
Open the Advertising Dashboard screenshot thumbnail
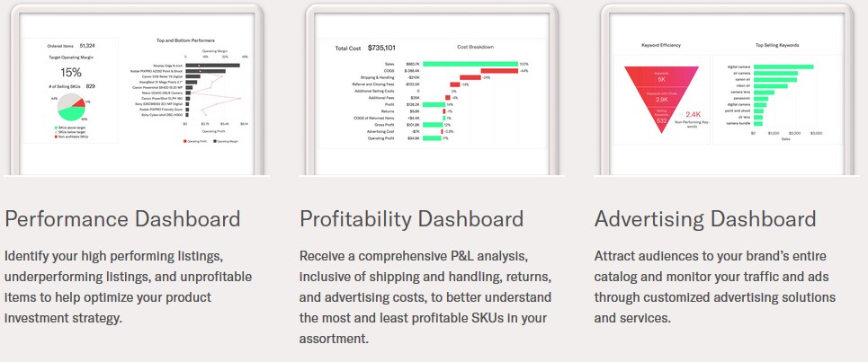click(727, 90)
